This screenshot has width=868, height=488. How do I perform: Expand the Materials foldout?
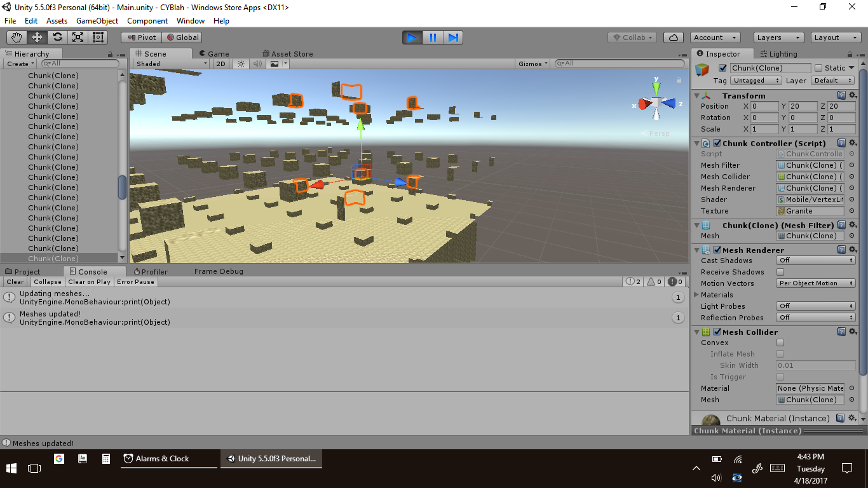[x=696, y=295]
